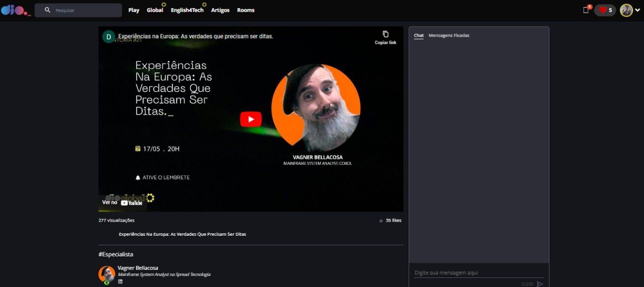Image resolution: width=644 pixels, height=287 pixels.
Task: Go to English4Tech section
Action: pos(187,10)
